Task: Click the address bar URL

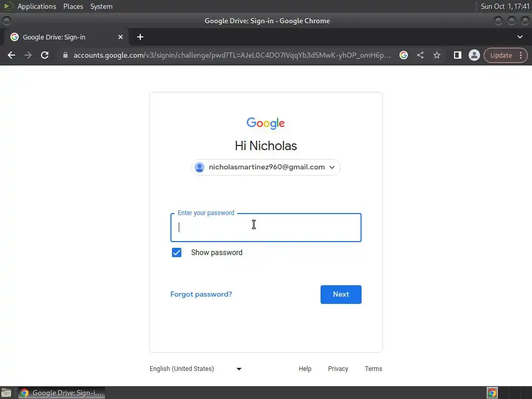Action: [x=232, y=55]
